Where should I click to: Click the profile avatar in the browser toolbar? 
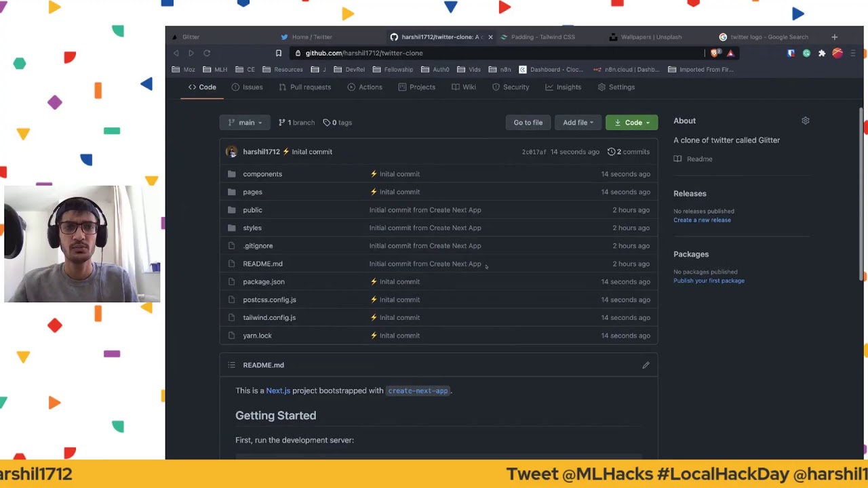point(837,53)
